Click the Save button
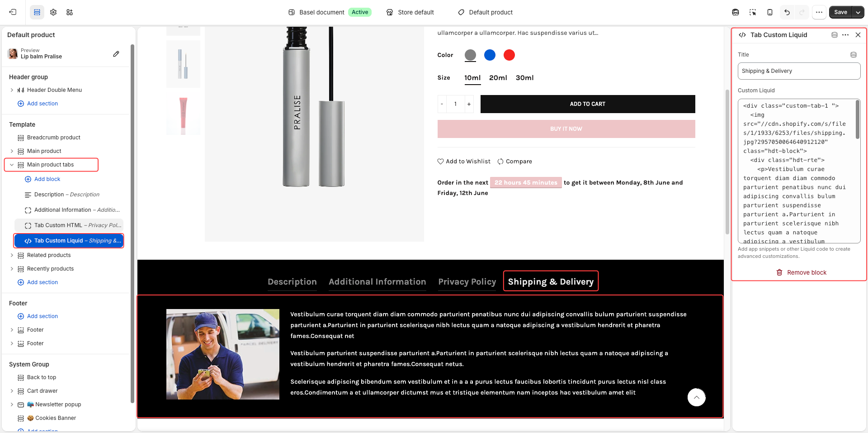Viewport: 868px width, 433px height. [841, 12]
